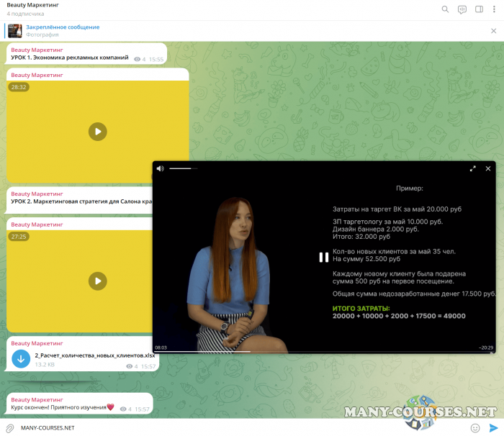This screenshot has height=436, width=504.
Task: Open the comments icon in the header
Action: click(462, 9)
